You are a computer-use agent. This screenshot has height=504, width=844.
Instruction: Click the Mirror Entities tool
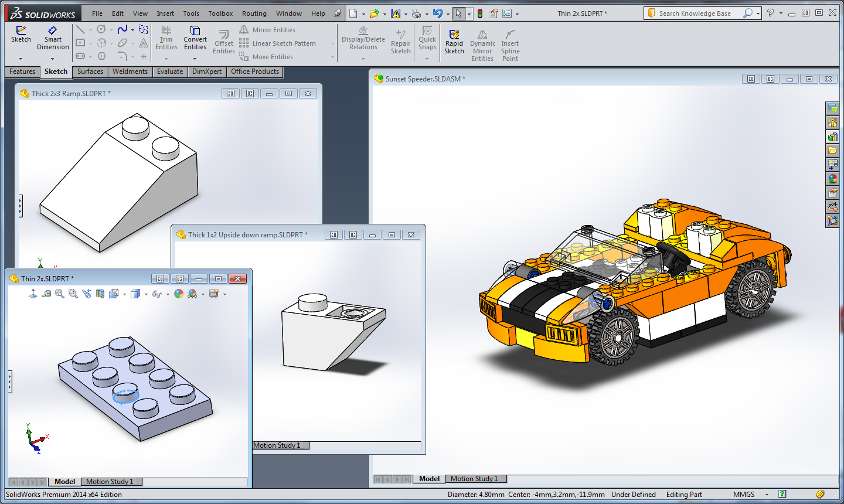tap(267, 30)
